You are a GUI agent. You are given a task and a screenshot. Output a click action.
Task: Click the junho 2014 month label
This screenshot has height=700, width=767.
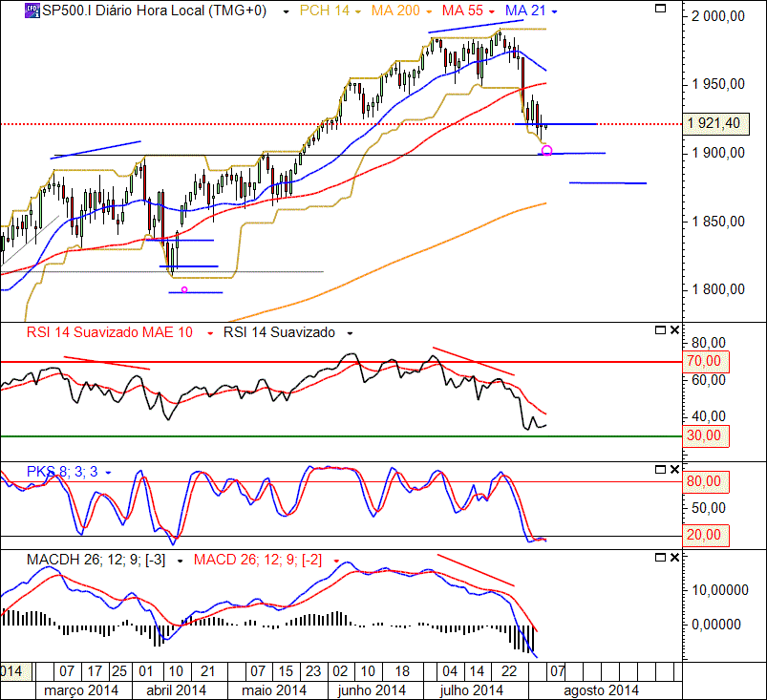tap(372, 690)
